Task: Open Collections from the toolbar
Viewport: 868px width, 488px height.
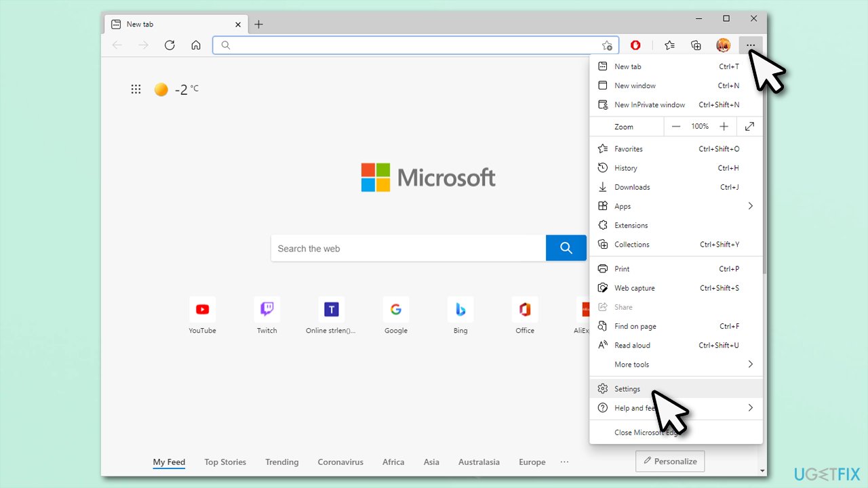Action: pyautogui.click(x=696, y=45)
